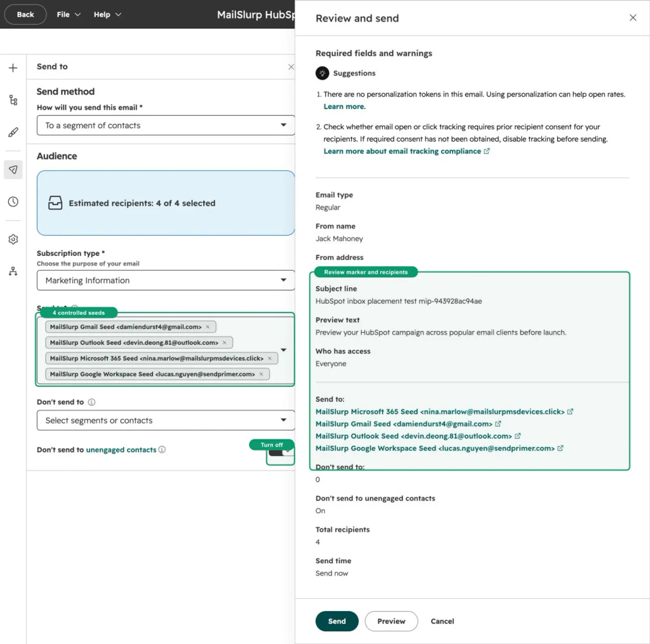Open the Select segments or contacts dropdown
The width and height of the screenshot is (650, 644).
(166, 420)
